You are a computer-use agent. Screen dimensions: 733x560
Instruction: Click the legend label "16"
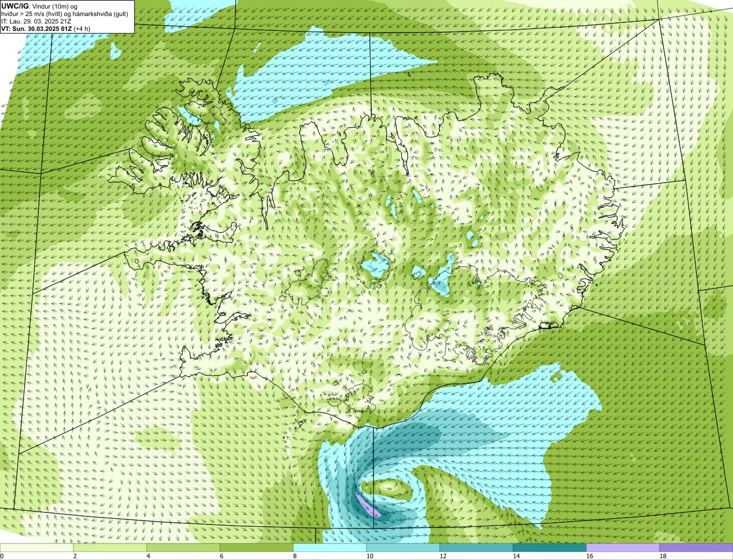(x=590, y=556)
